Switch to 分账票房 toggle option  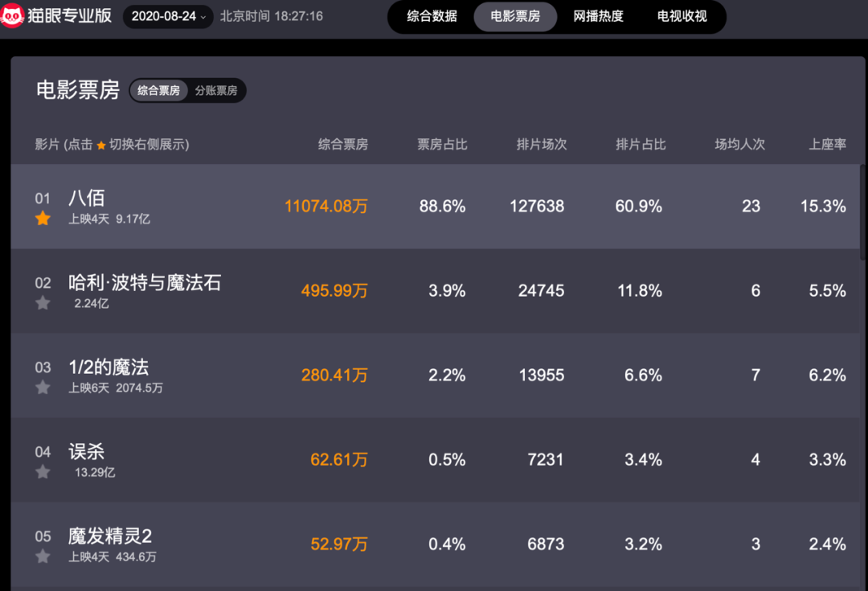tap(216, 91)
